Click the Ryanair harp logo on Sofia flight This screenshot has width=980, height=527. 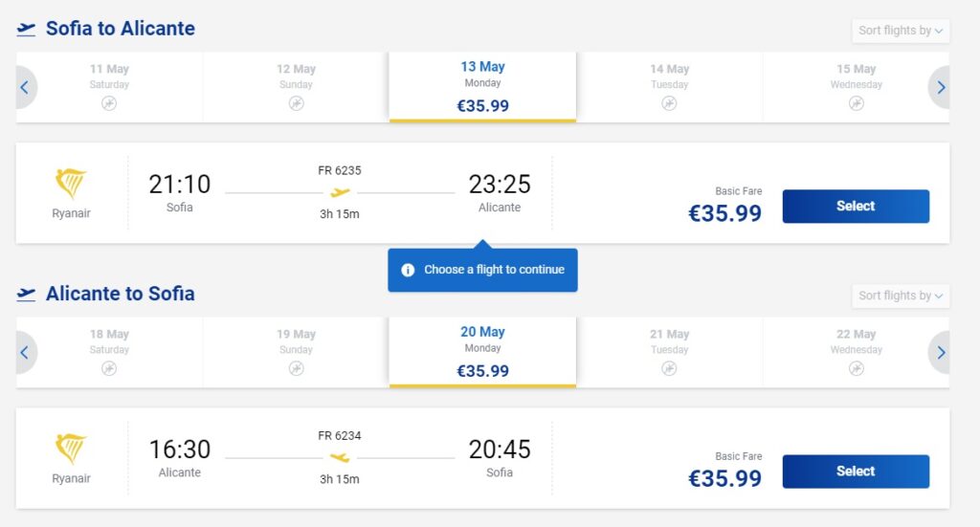point(71,183)
